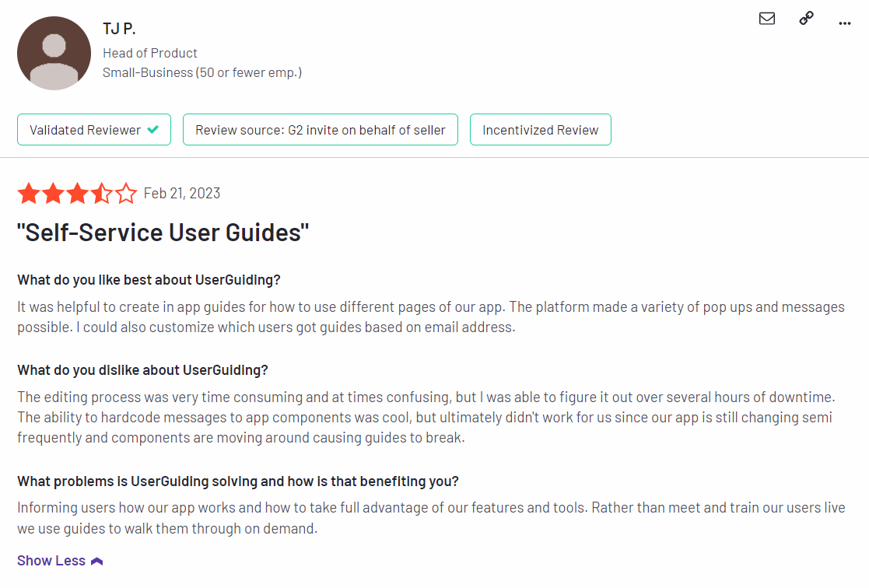Viewport: 869px width, 588px height.
Task: Click the chevron beside Show Less
Action: click(97, 562)
